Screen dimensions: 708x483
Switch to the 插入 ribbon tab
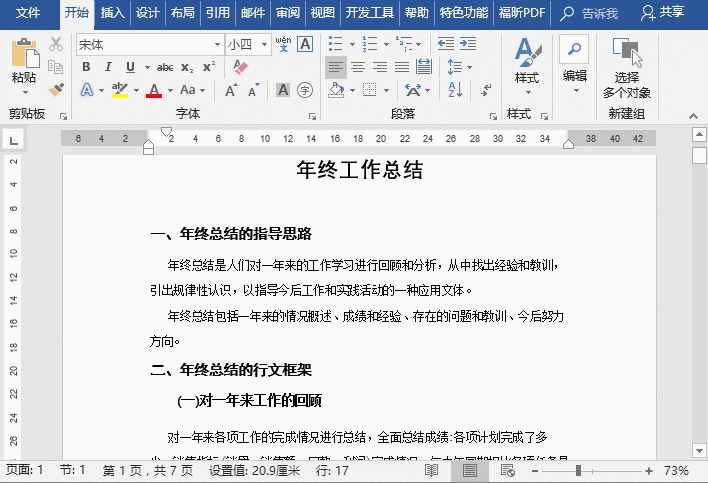click(113, 13)
